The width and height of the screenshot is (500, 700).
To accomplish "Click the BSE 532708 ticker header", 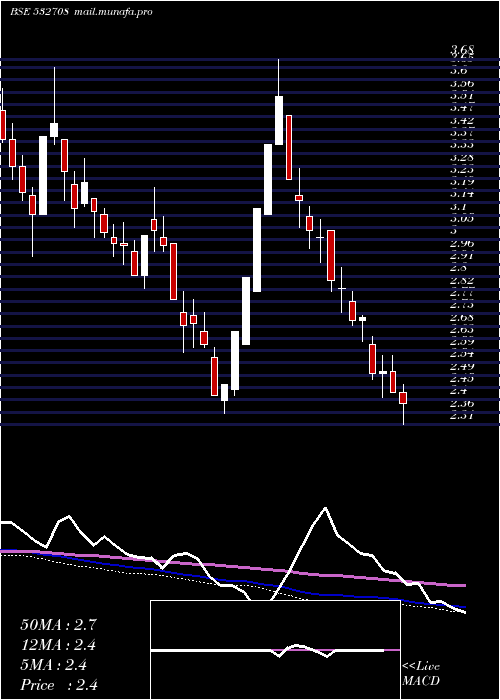I will coord(39,12).
